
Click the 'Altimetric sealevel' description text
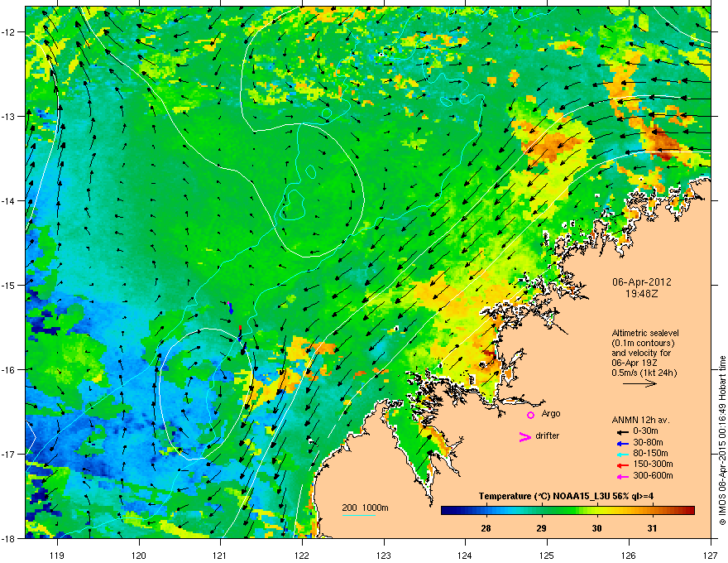pyautogui.click(x=645, y=333)
